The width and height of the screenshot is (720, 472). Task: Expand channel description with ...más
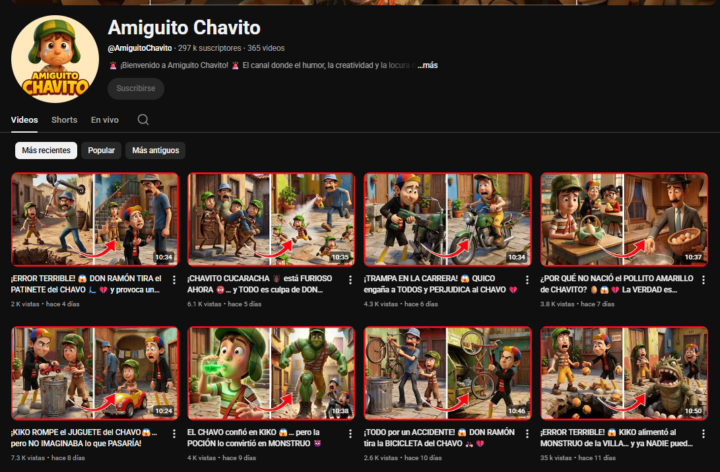tap(428, 65)
